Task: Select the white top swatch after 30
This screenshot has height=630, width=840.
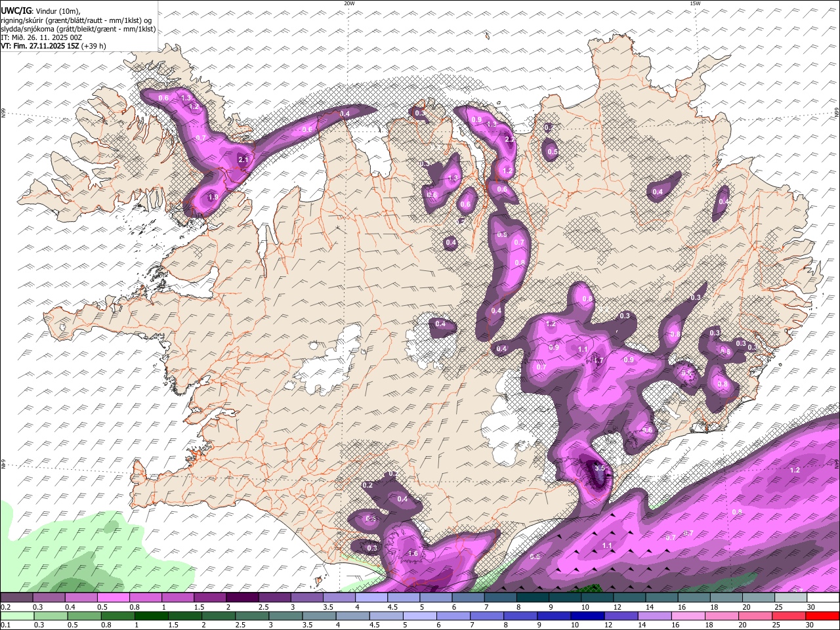Action: (x=824, y=598)
